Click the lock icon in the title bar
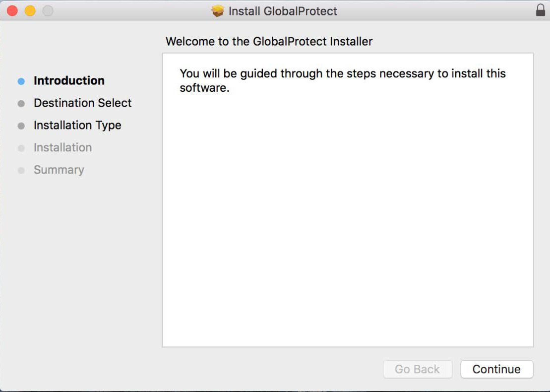Viewport: 550px width, 392px height. pyautogui.click(x=541, y=10)
